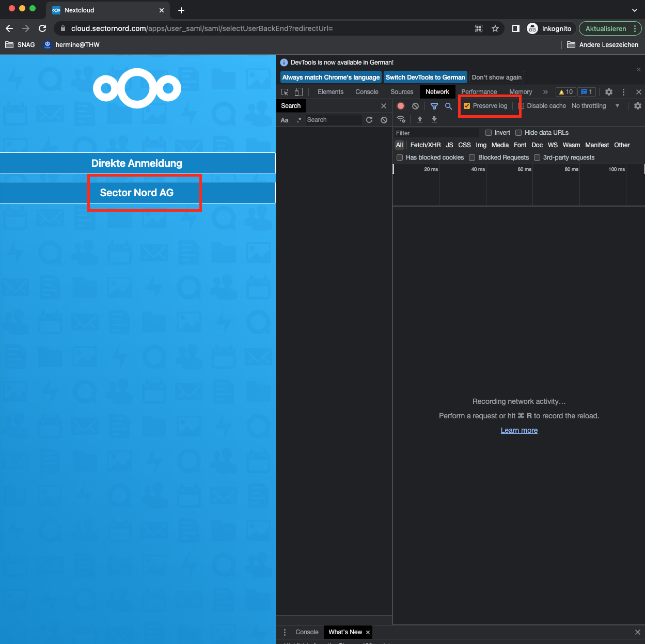Switch to the Sources tab
This screenshot has width=645, height=644.
tap(402, 92)
